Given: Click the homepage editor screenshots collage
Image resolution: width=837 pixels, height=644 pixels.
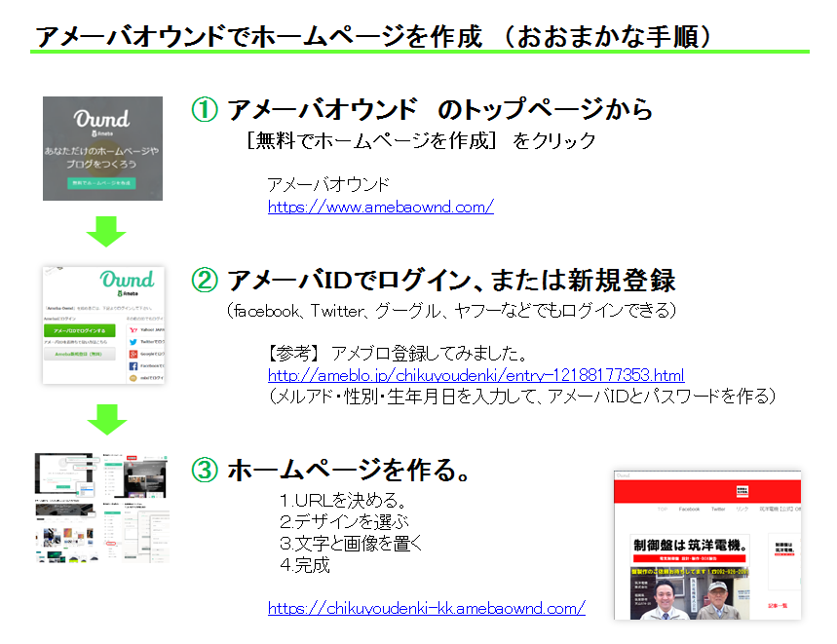Looking at the screenshot, I should pyautogui.click(x=102, y=508).
